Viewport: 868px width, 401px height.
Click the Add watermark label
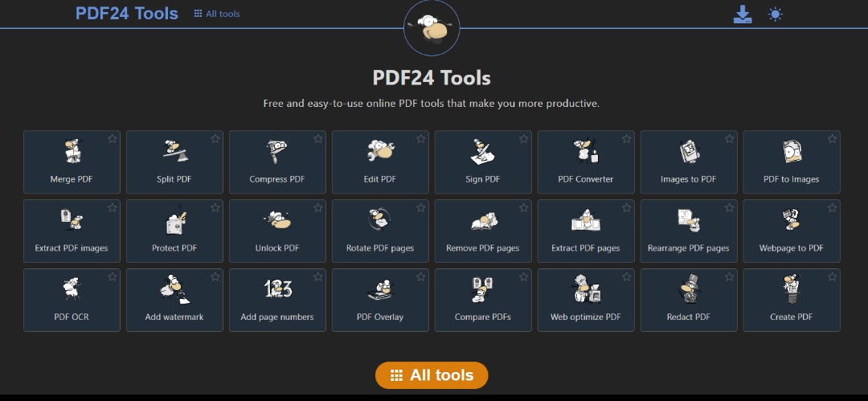click(x=174, y=317)
